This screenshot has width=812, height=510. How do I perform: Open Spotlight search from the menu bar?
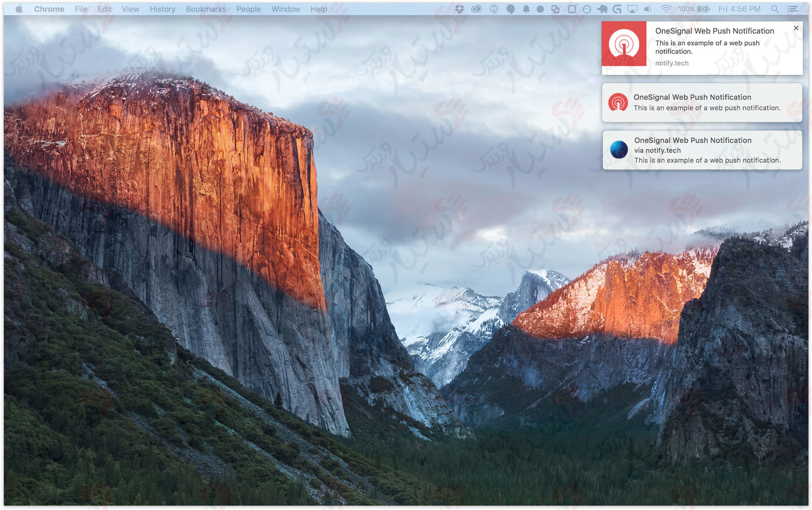pos(774,8)
